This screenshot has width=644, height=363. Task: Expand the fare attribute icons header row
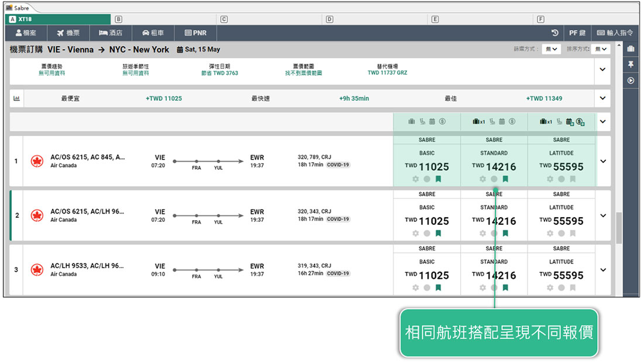click(602, 122)
